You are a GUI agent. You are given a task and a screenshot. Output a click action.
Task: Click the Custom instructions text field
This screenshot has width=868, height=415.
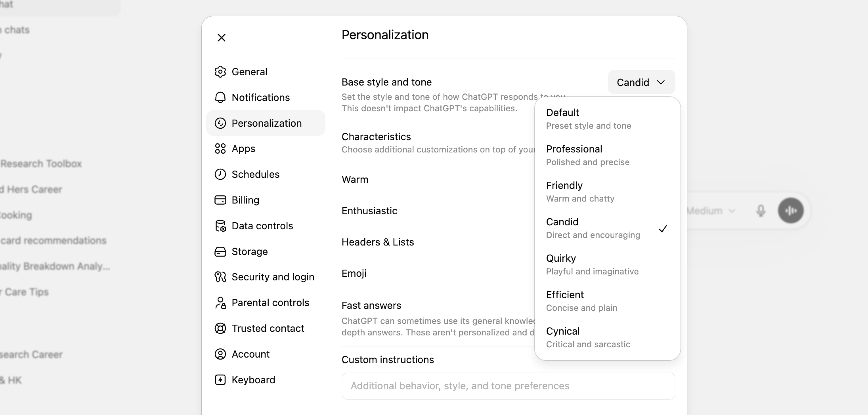pos(508,386)
